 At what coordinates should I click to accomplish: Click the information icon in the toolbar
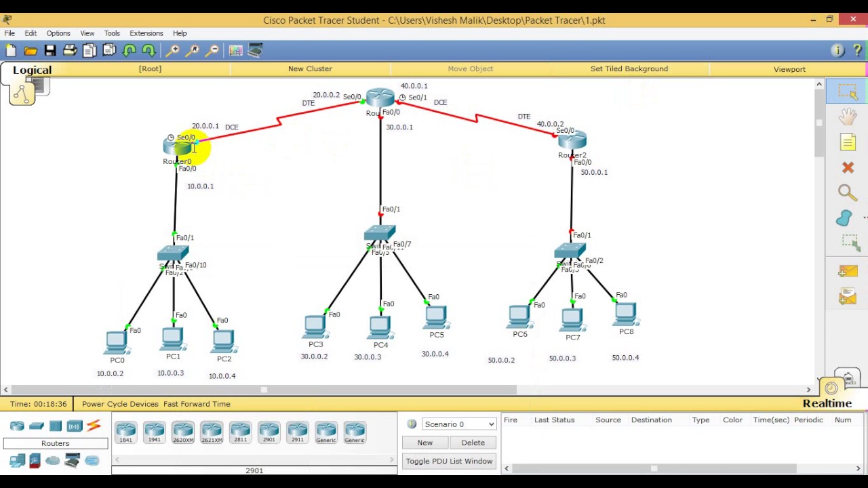pos(837,50)
